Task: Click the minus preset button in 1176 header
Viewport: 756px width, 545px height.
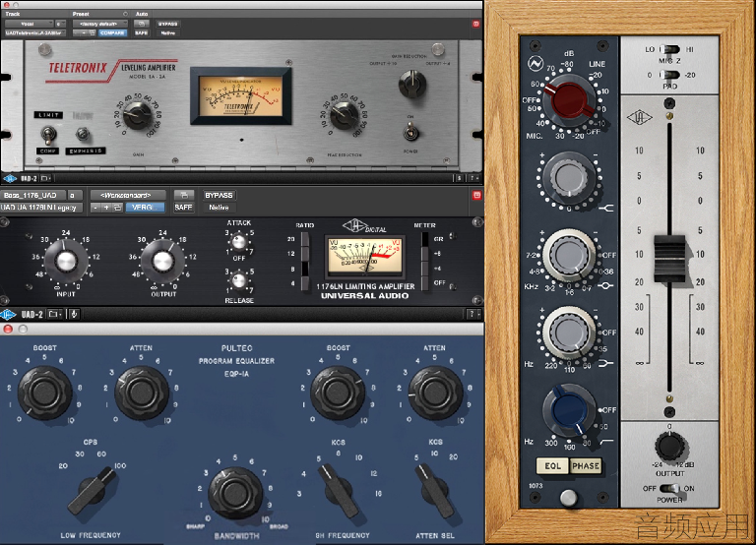Action: pyautogui.click(x=95, y=208)
